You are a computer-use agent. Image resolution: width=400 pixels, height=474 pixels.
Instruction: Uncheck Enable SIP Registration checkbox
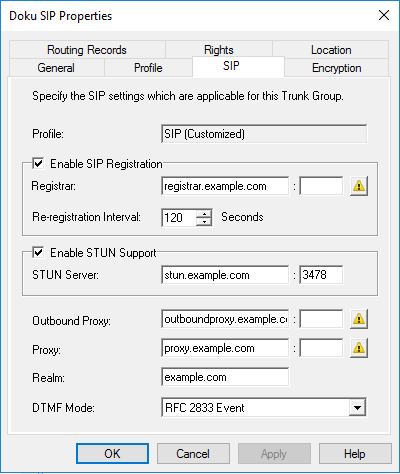pyautogui.click(x=38, y=164)
